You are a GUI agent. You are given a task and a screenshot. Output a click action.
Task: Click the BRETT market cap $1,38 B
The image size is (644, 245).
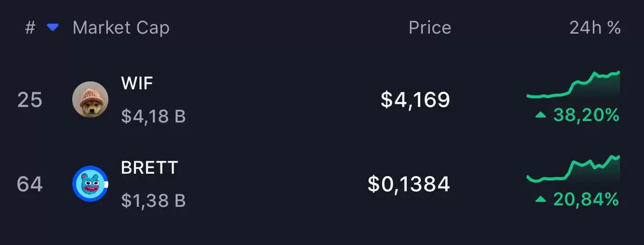pos(153,201)
